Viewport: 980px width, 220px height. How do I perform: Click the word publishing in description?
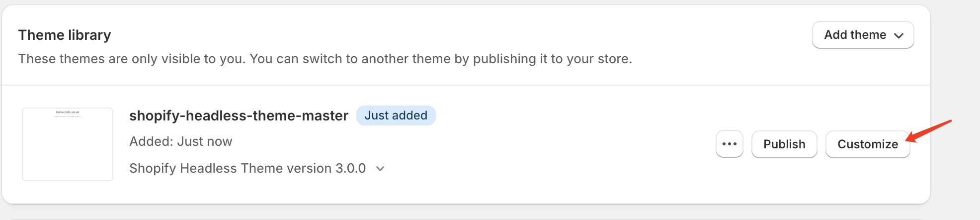504,59
